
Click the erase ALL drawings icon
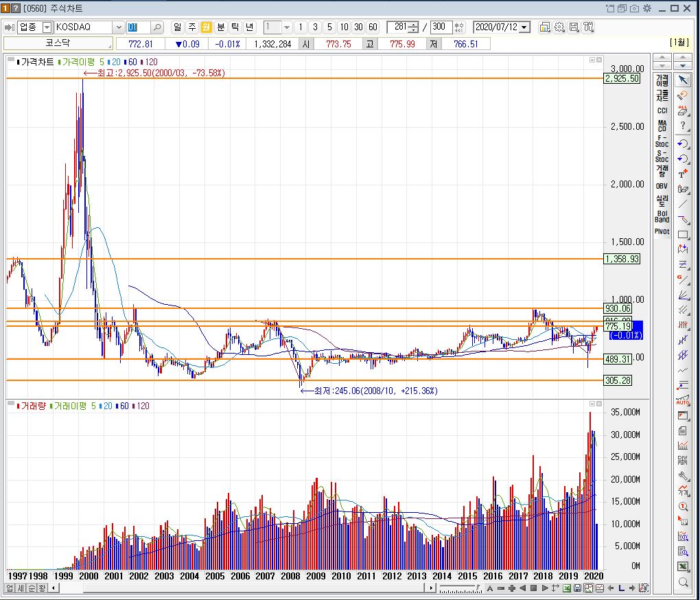(683, 111)
